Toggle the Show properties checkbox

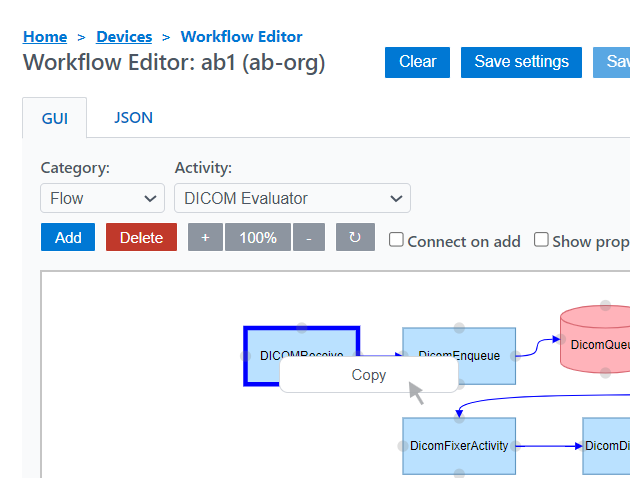point(541,240)
